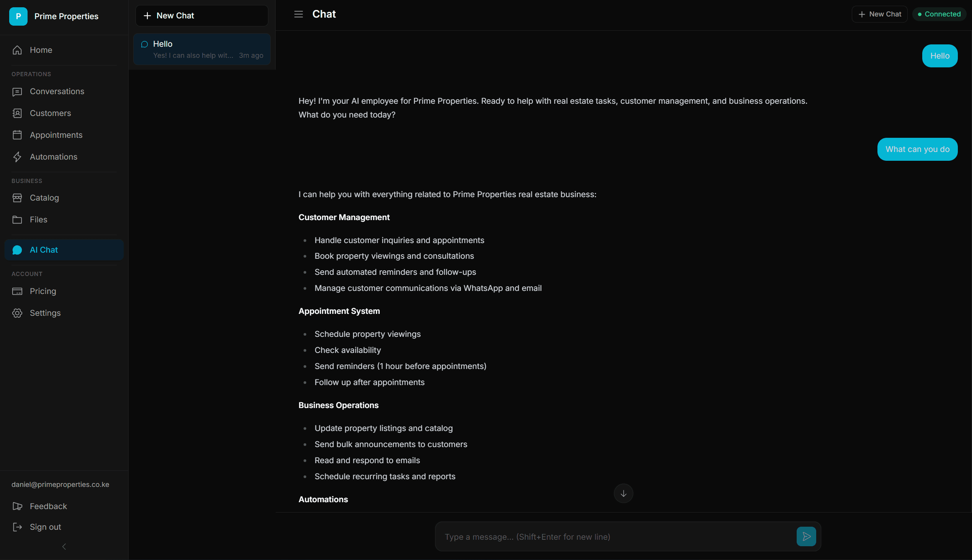Click Sign out at the bottom
The height and width of the screenshot is (560, 972).
coord(45,527)
